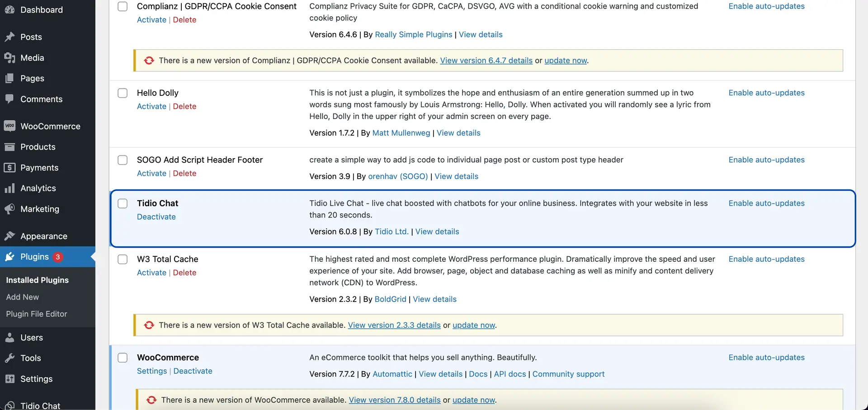The width and height of the screenshot is (868, 410).
Task: Delete the Hello Dolly plugin
Action: (x=184, y=106)
